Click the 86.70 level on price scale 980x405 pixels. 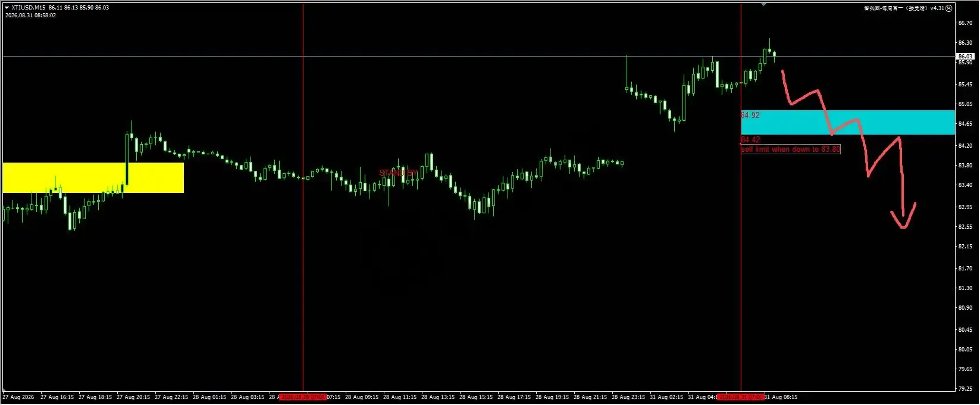point(965,23)
